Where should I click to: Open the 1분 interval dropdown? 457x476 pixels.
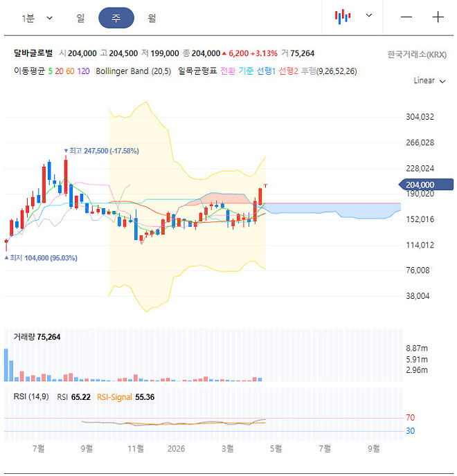37,18
